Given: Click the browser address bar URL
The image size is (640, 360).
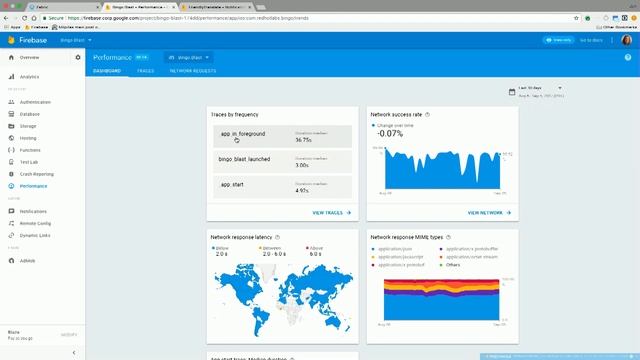Looking at the screenshot, I should tap(188, 18).
